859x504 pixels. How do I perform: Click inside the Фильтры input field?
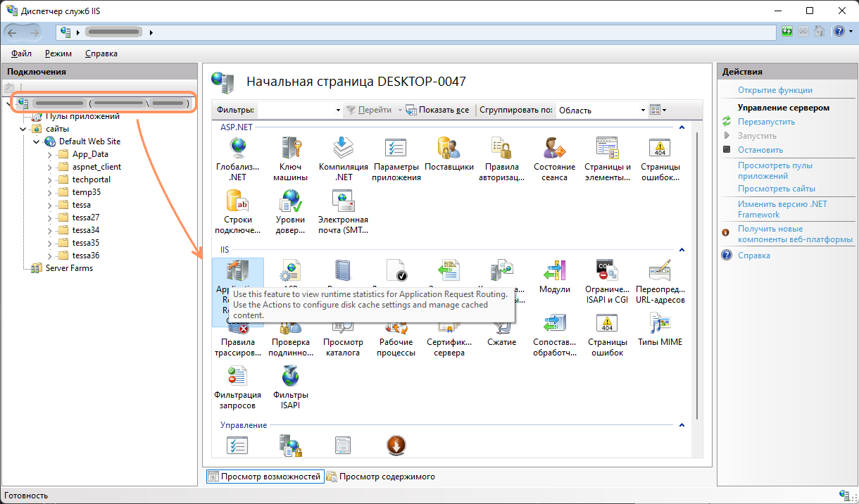tap(296, 111)
